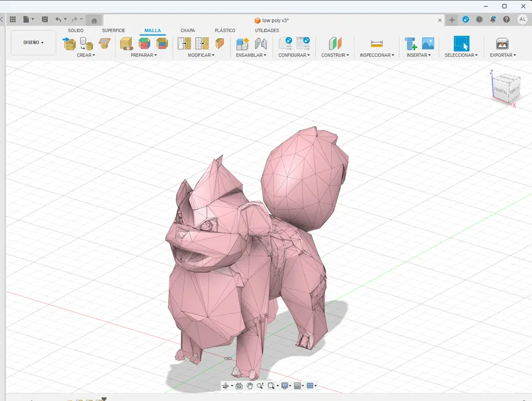The width and height of the screenshot is (532, 401).
Task: Open a new document tab with the plus
Action: click(x=453, y=20)
